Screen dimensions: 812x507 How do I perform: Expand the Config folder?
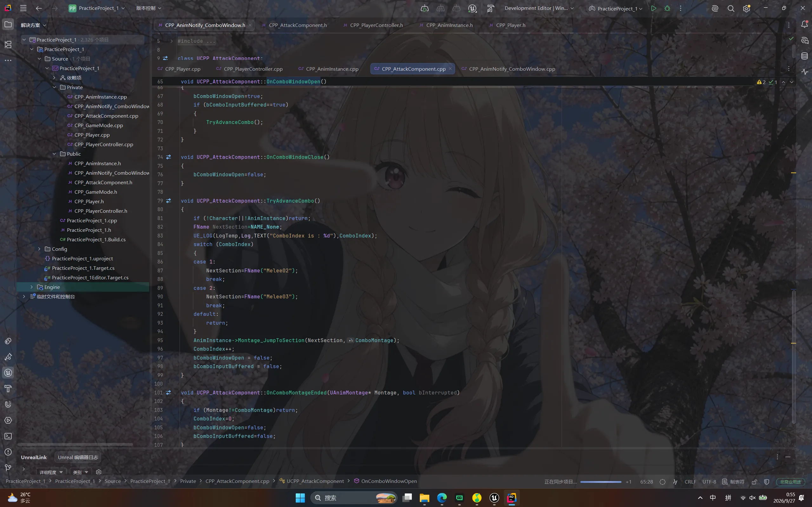39,249
